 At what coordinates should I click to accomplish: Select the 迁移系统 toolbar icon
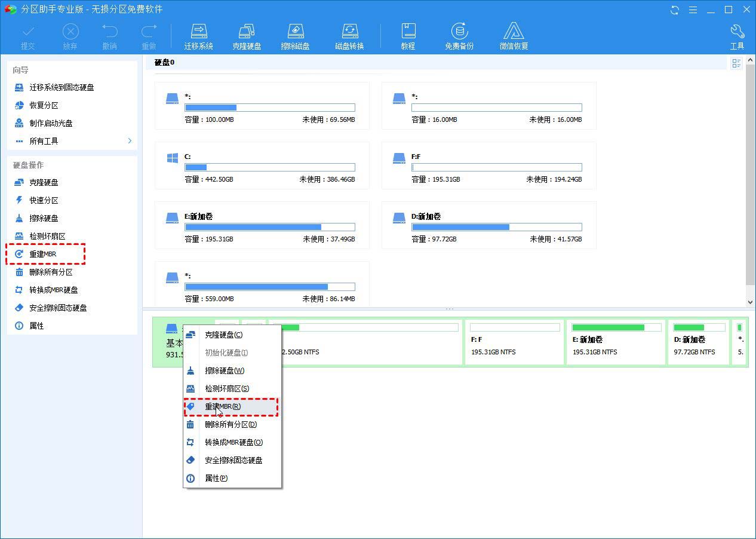coord(199,35)
